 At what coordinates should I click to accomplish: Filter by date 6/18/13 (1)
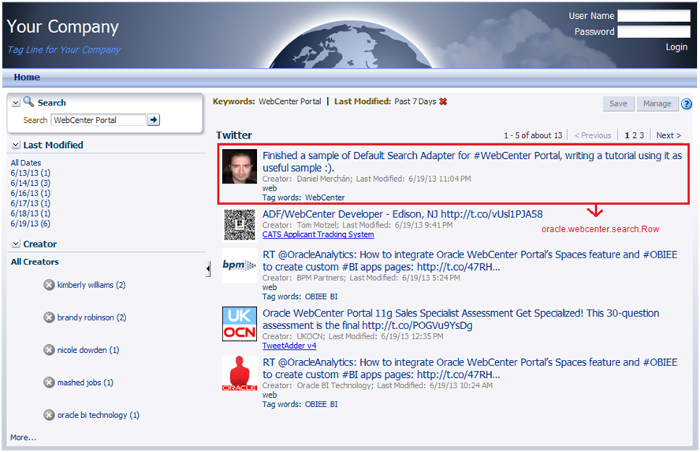pyautogui.click(x=30, y=213)
